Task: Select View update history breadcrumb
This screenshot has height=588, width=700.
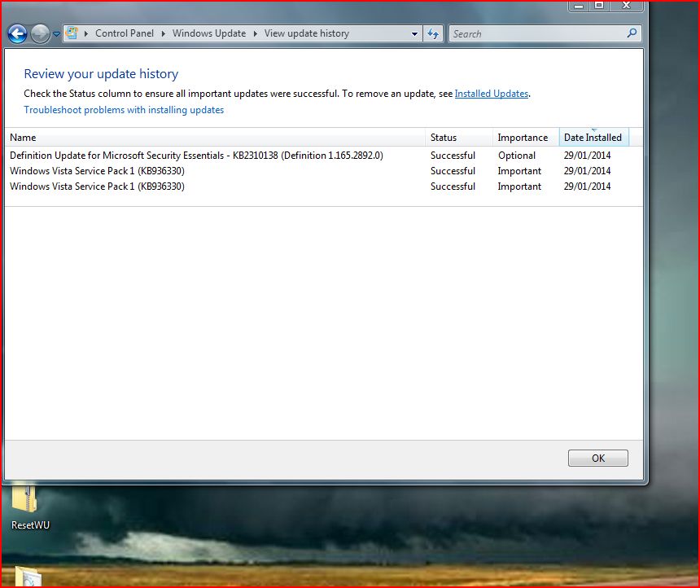Action: pos(306,33)
